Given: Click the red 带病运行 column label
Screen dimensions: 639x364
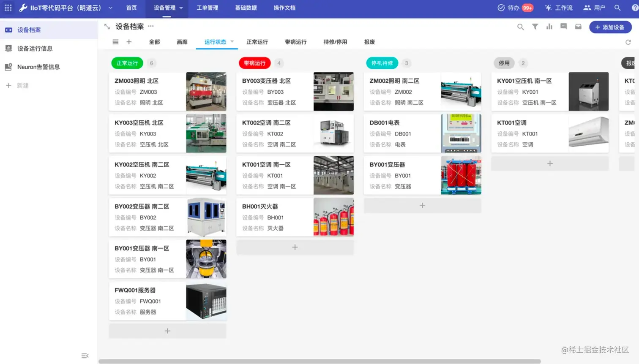Looking at the screenshot, I should point(254,63).
